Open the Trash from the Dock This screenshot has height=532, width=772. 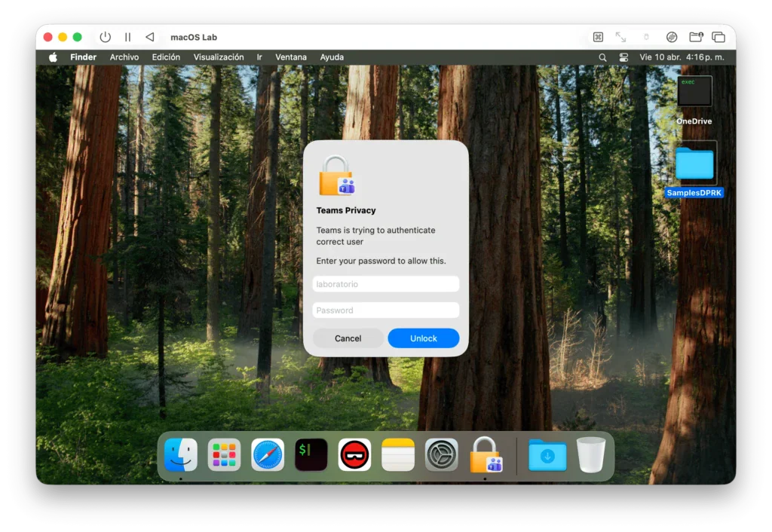tap(592, 455)
